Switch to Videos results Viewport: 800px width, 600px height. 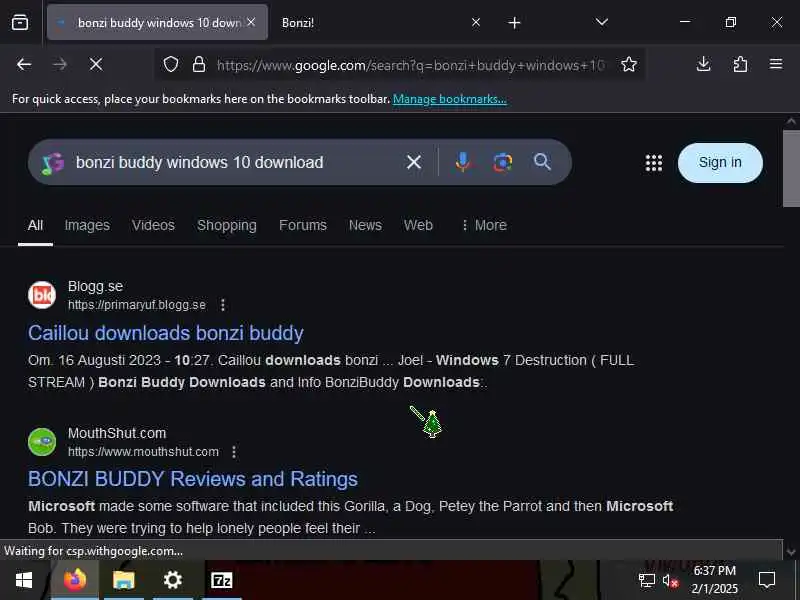(153, 225)
